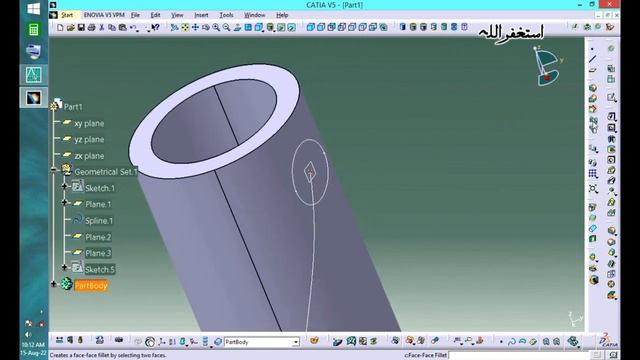
Task: Click the Swap Visible Space icon
Action: pyautogui.click(x=291, y=27)
